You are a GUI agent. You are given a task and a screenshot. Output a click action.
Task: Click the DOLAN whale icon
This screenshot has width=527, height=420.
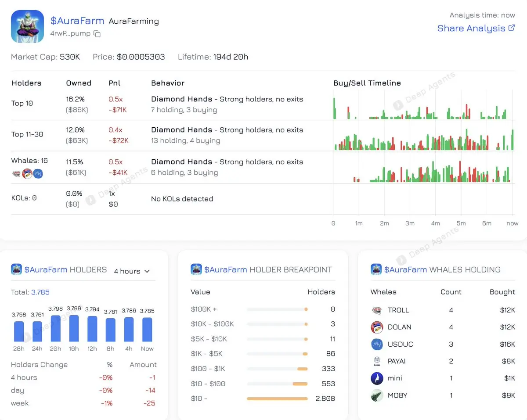point(377,327)
